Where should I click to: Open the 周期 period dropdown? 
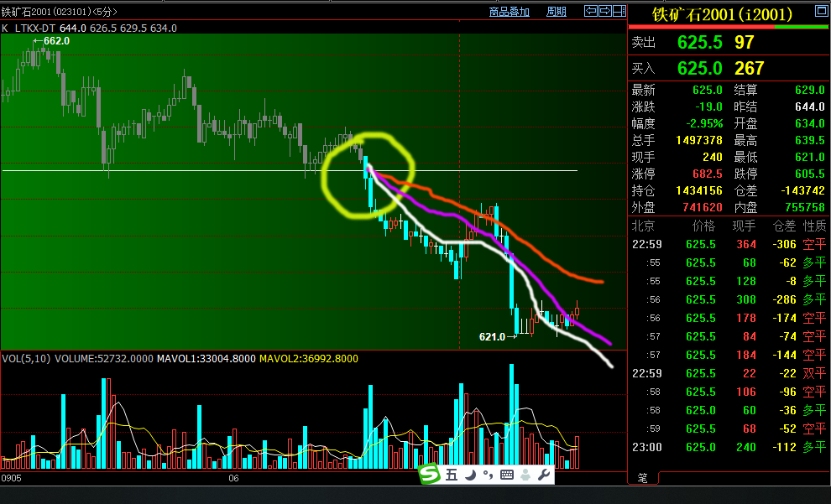pyautogui.click(x=557, y=12)
